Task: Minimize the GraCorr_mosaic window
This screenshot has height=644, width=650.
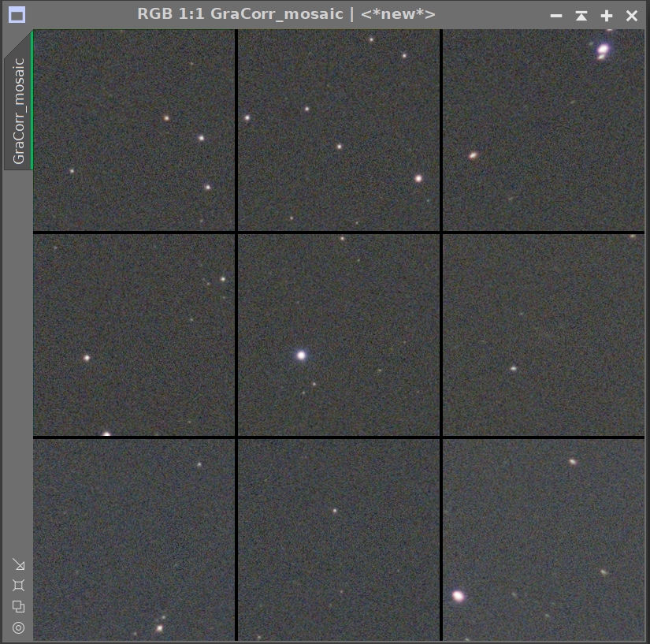Action: (556, 16)
